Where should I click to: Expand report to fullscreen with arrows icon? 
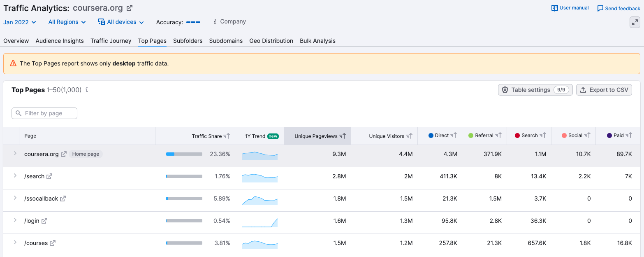click(635, 22)
